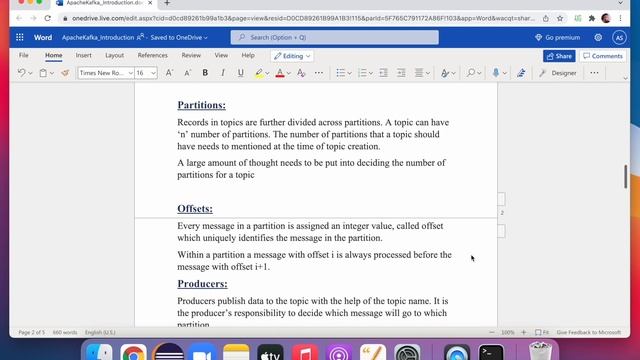Apply text highlight color
This screenshot has width=640, height=360.
(259, 73)
